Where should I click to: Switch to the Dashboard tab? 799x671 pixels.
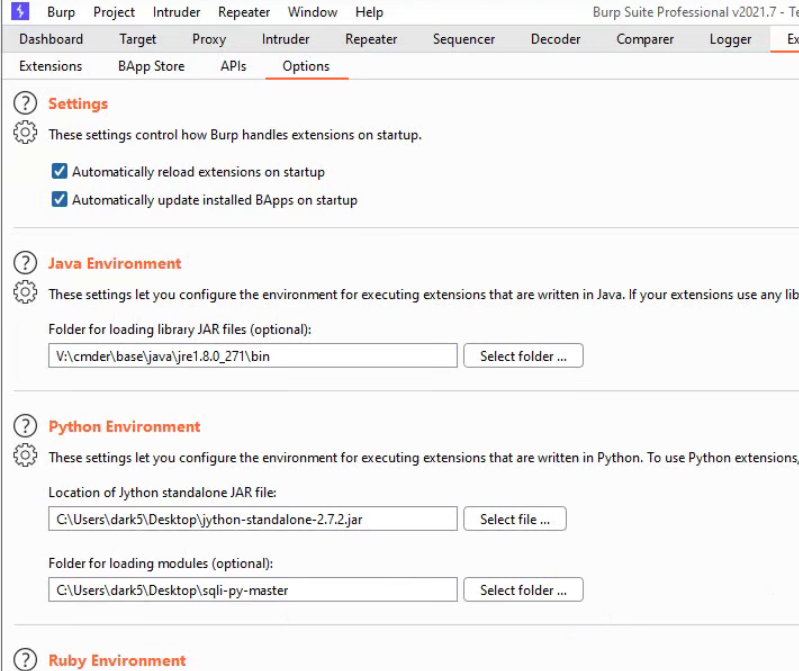(51, 39)
